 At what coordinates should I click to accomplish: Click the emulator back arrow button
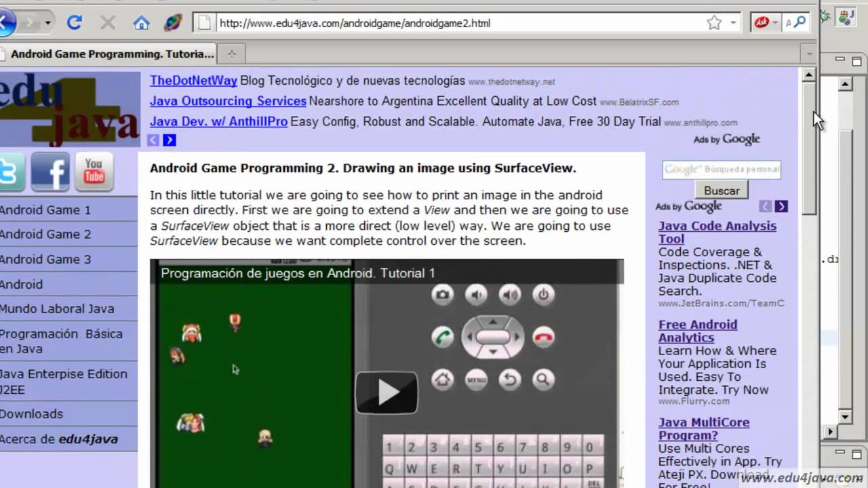tap(510, 380)
